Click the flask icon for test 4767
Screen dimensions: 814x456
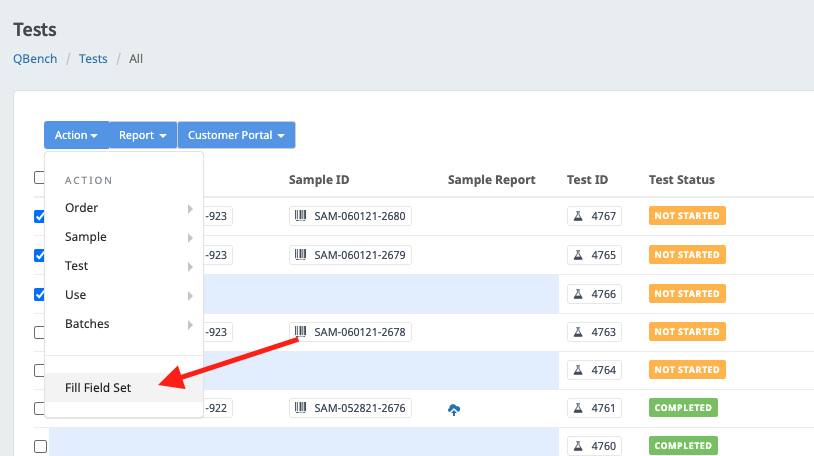point(577,216)
